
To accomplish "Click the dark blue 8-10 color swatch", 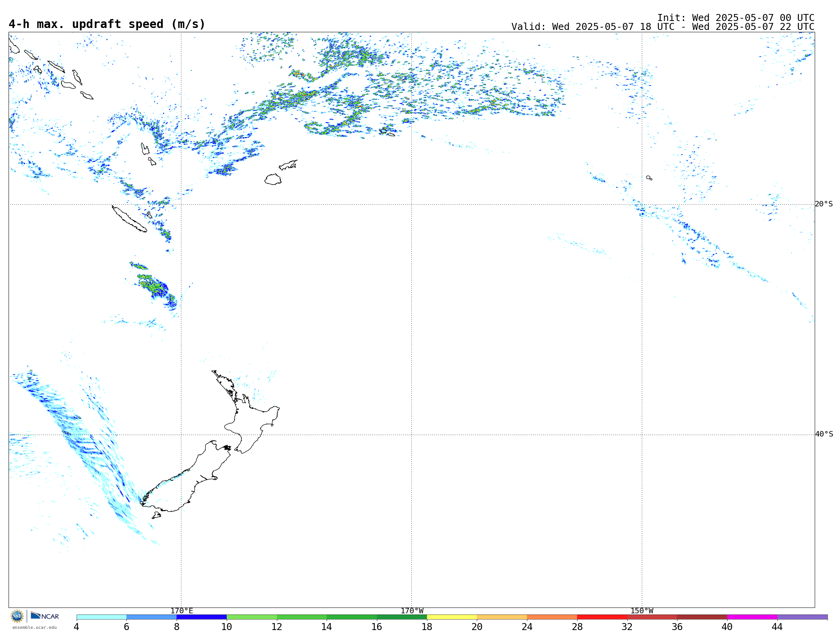I will point(201,617).
